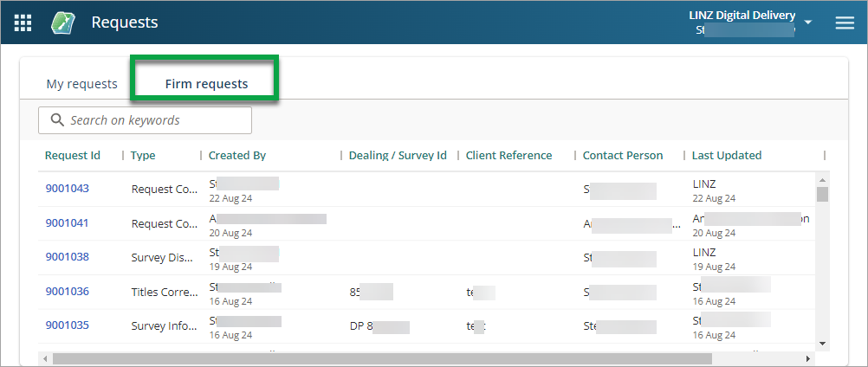Viewport: 868px width, 367px height.
Task: Focus the Search on keywords field
Action: point(156,120)
